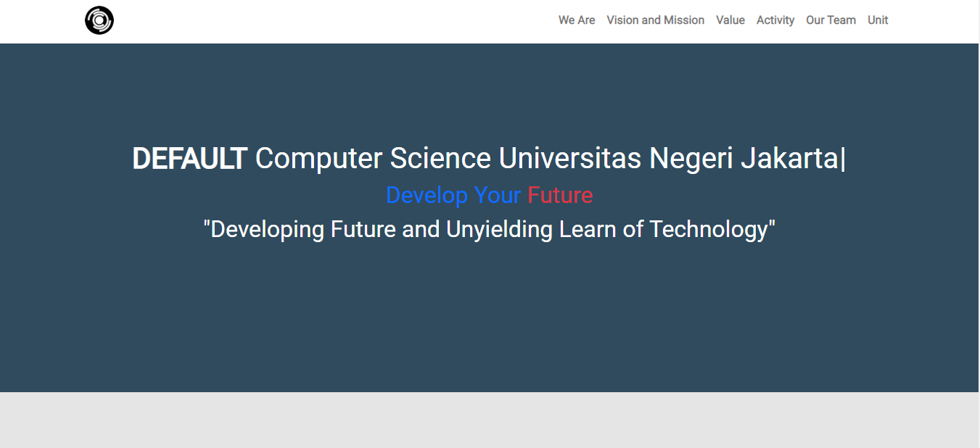This screenshot has width=980, height=448.
Task: Select the quoted tagline about Technology
Action: coord(490,229)
